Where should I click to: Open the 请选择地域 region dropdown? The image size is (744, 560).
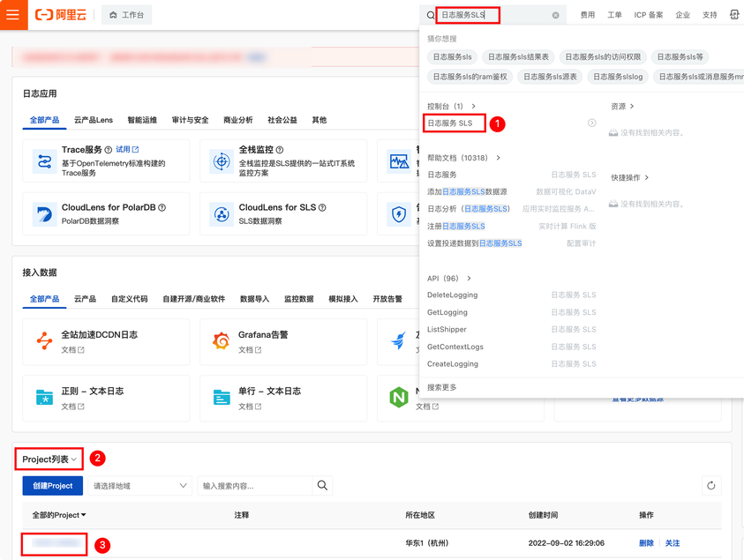pyautogui.click(x=140, y=486)
